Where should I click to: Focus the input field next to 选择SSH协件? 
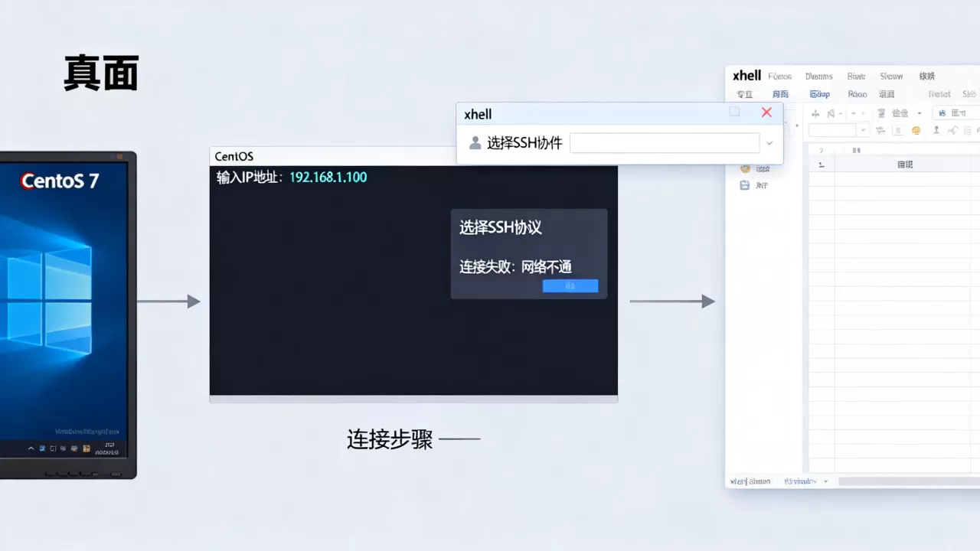coord(665,143)
